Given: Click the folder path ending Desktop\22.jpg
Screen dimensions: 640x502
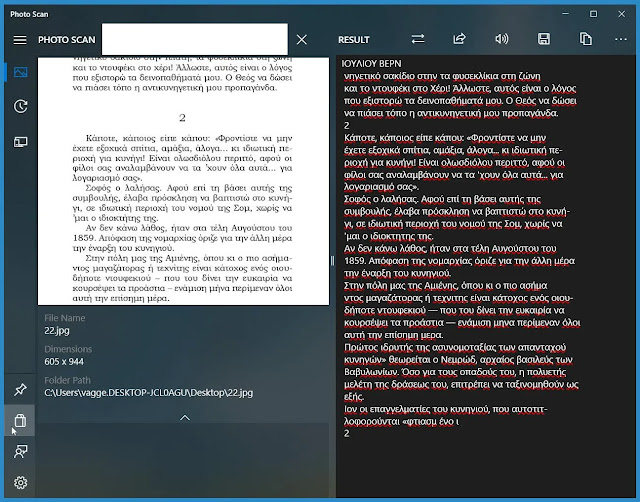Looking at the screenshot, I should tap(149, 393).
